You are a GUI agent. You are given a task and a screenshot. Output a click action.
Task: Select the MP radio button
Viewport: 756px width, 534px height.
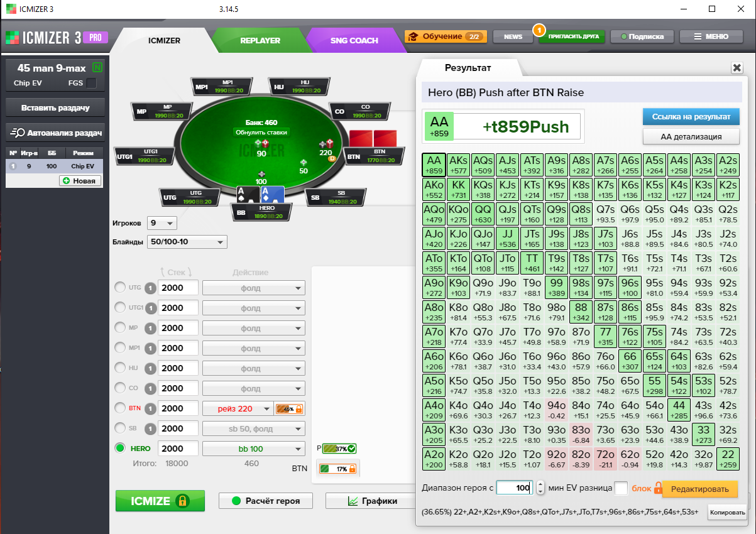[119, 328]
